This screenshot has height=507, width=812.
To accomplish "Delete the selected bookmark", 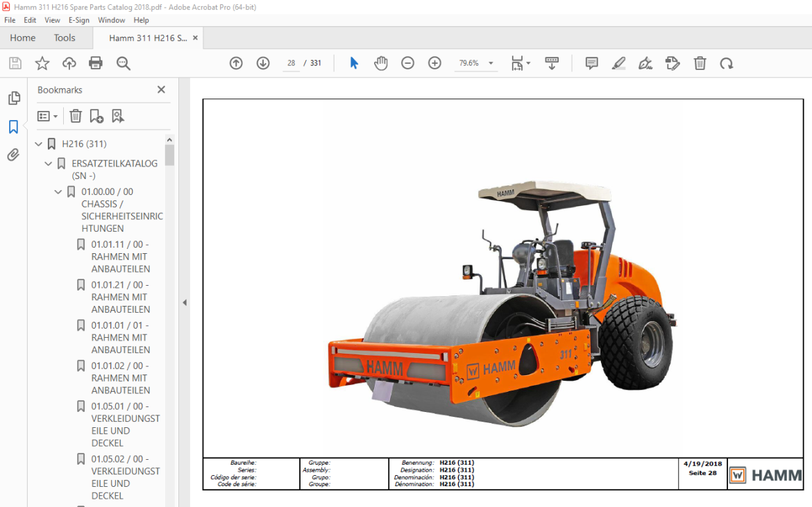I will point(76,116).
